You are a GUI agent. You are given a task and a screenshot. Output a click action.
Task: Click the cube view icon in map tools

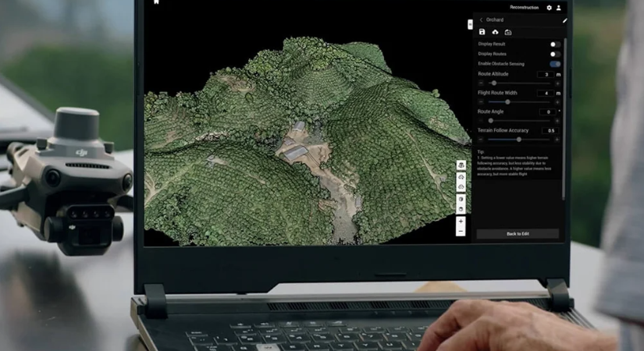tap(461, 199)
